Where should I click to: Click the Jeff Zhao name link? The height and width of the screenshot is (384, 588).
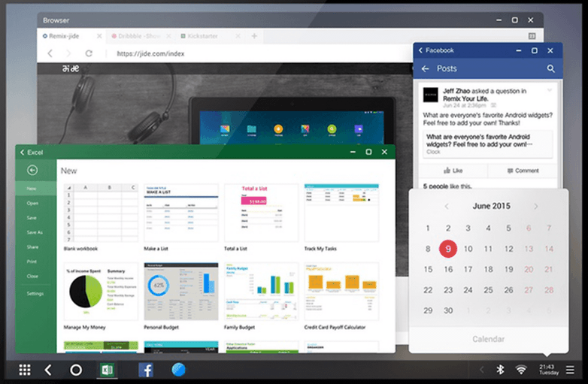click(456, 91)
